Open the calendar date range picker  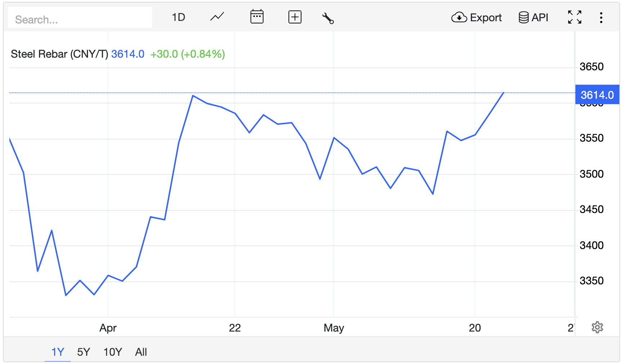(257, 17)
